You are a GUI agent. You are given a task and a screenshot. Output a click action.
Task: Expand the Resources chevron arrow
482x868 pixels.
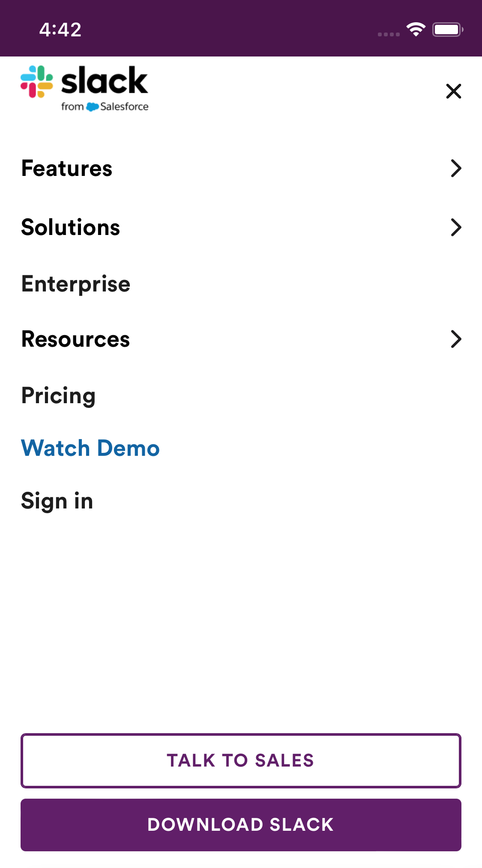tap(456, 339)
